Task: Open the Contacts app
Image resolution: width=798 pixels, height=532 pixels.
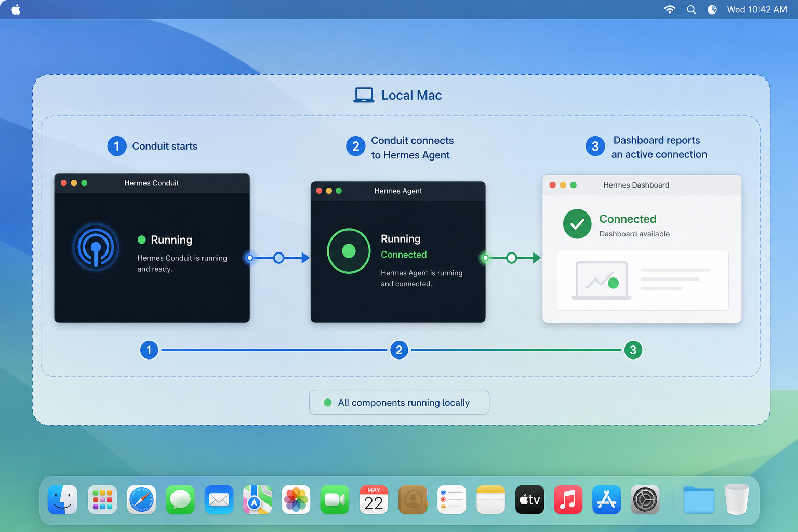Action: (413, 500)
